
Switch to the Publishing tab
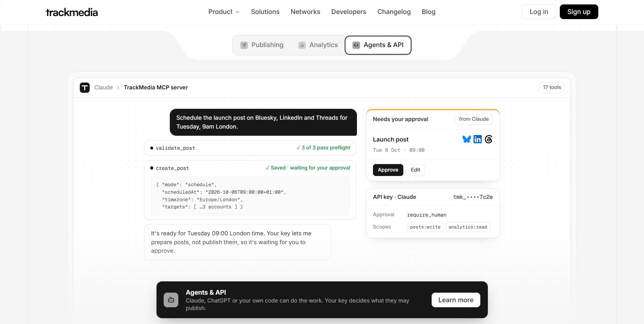[262, 45]
